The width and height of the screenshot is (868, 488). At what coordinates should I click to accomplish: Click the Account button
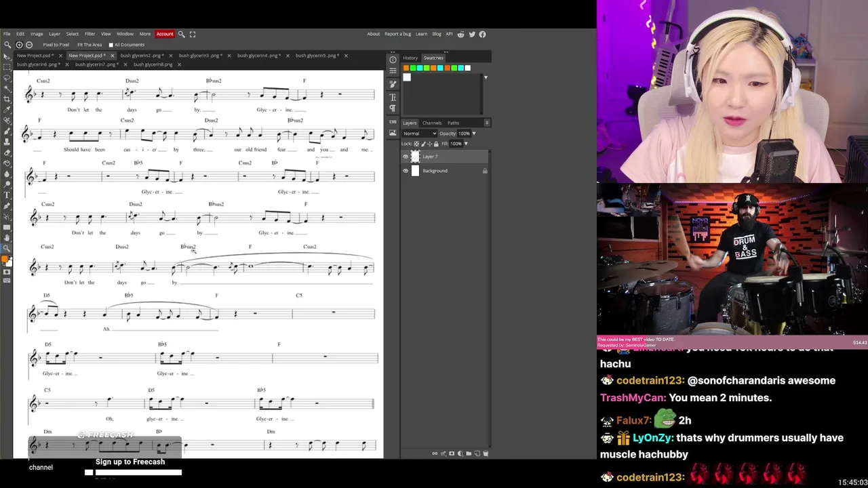(x=165, y=34)
